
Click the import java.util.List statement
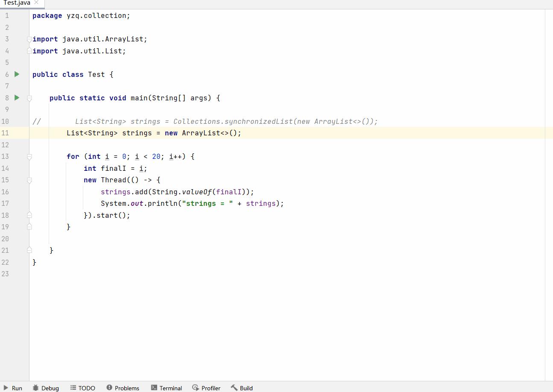(x=79, y=51)
